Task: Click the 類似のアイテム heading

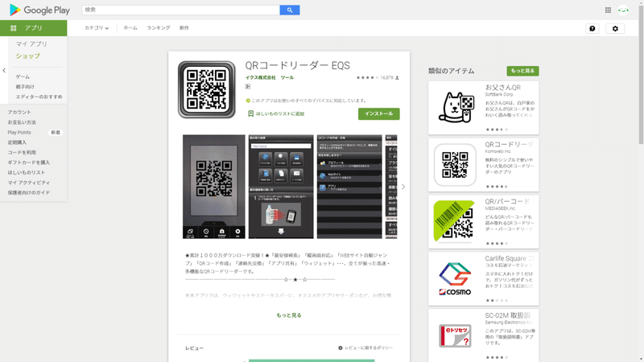Action: tap(451, 71)
